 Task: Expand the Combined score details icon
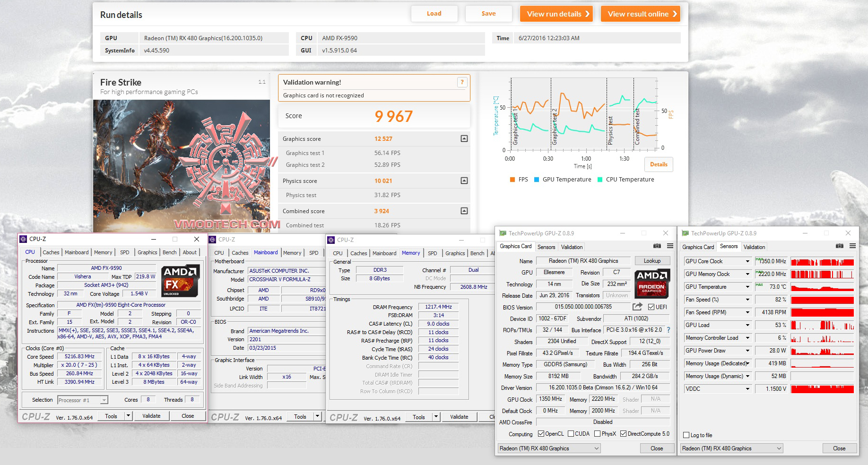464,211
